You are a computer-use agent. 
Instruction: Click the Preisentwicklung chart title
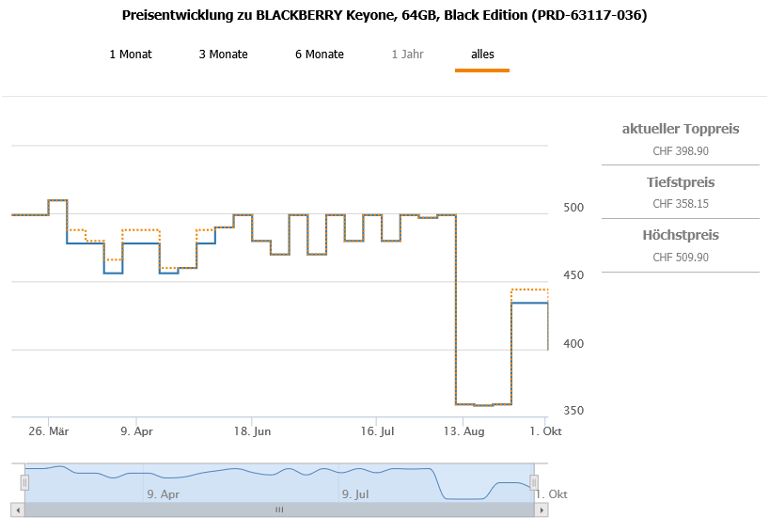pos(384,15)
